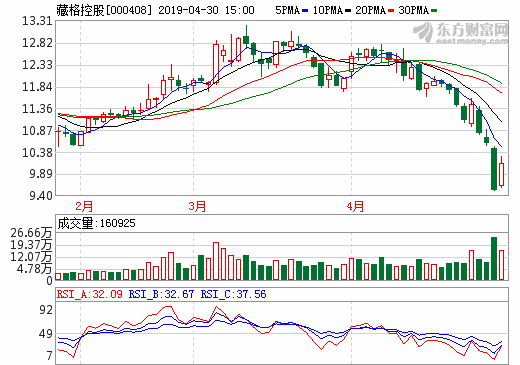Click the 11.36 price axis label
Screen dimensions: 520x365
(x=37, y=109)
